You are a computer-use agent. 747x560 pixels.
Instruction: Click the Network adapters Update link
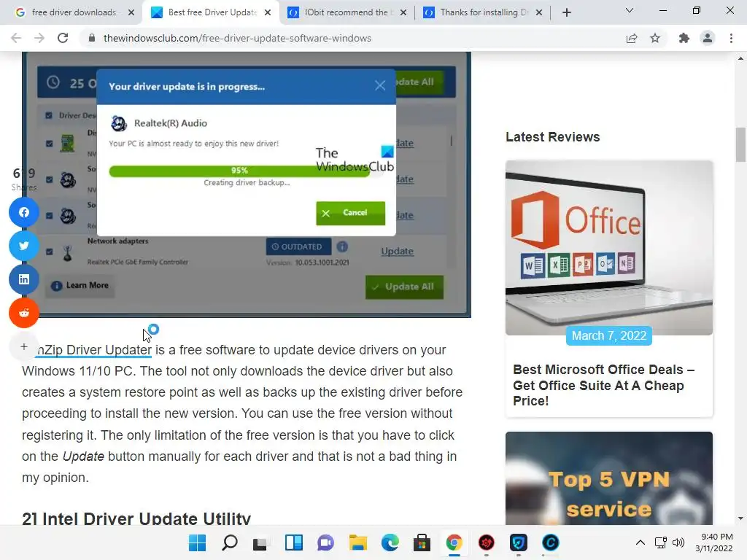pyautogui.click(x=398, y=251)
